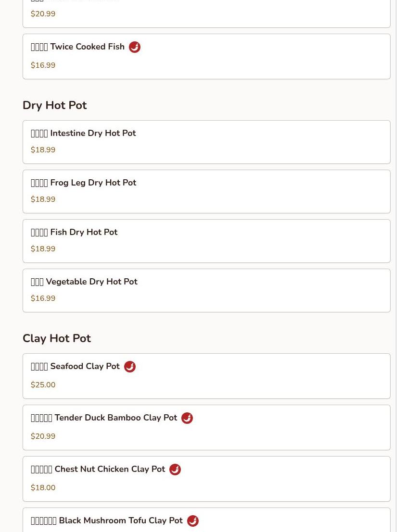
Task: Click spicy pepper icon beside Seafood Clay Pot
Action: pos(130,367)
